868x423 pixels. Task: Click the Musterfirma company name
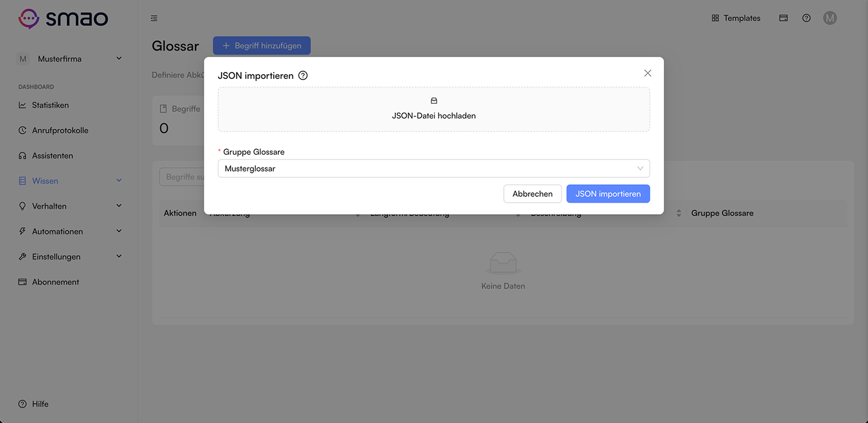click(60, 59)
